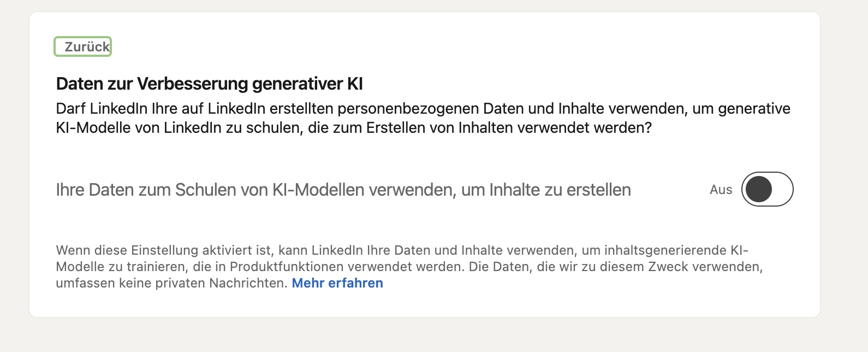Click the gray page background below the card
The image size is (868, 352).
pos(434,336)
